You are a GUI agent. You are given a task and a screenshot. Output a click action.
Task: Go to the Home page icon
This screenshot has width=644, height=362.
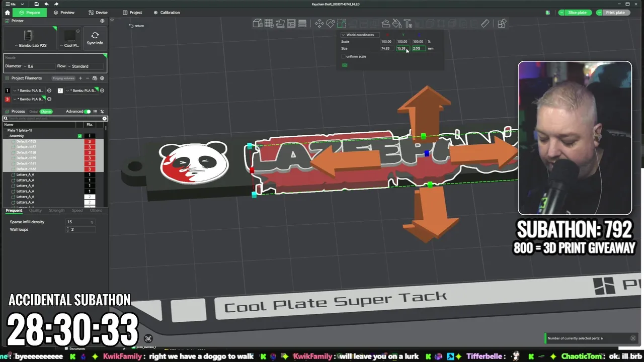7,13
